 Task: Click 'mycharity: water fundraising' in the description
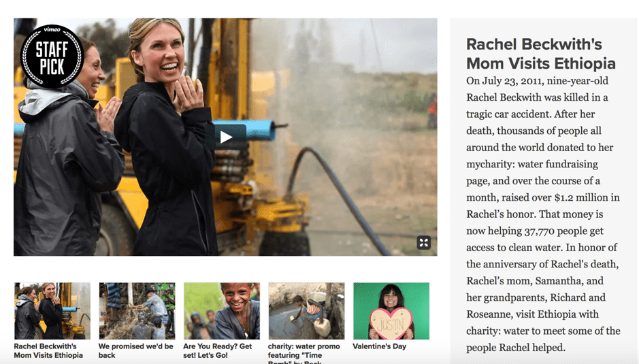coord(532,164)
